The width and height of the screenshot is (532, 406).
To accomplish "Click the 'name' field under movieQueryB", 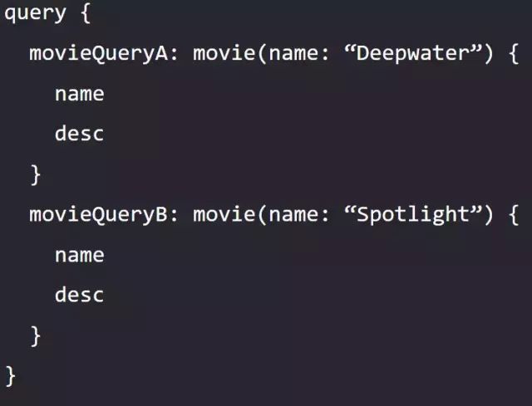I will pos(80,256).
